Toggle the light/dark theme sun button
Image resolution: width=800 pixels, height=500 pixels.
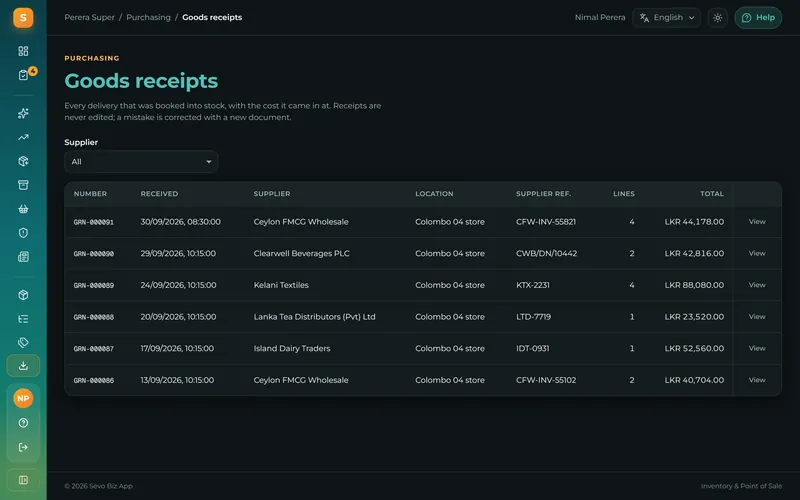click(x=717, y=18)
